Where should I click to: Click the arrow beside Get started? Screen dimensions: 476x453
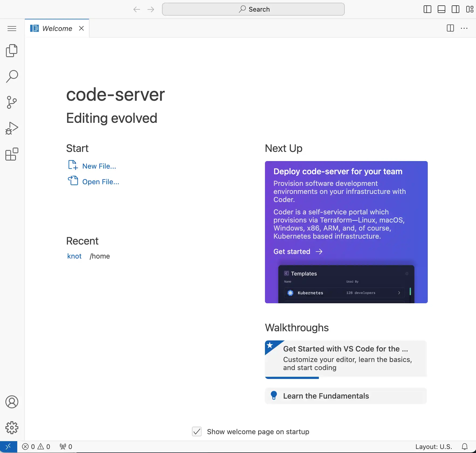pyautogui.click(x=319, y=252)
